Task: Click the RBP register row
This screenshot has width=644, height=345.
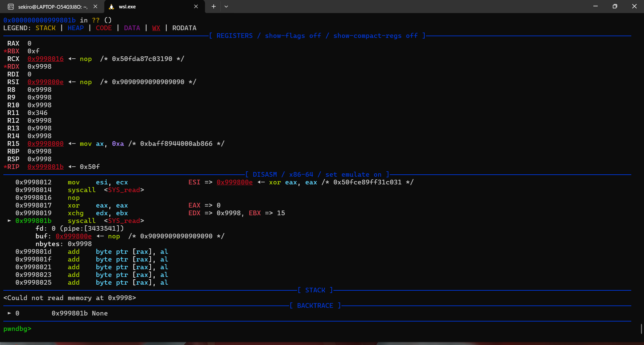Action: click(30, 152)
